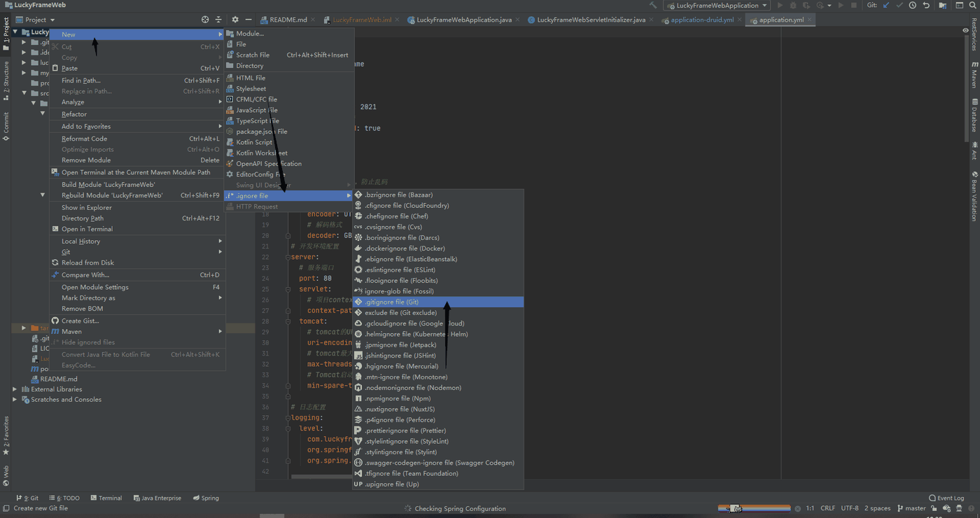Viewport: 980px width, 518px height.
Task: Open the Terminal tool window button
Action: 106,498
